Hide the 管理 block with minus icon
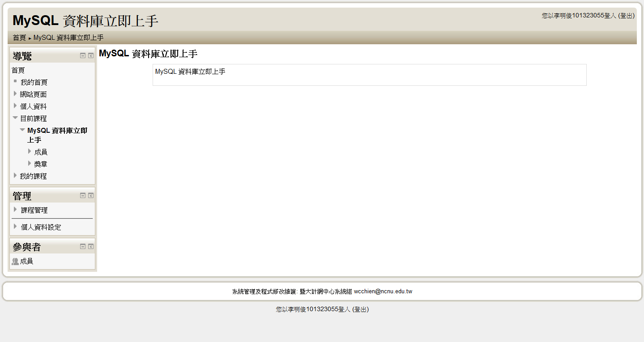 83,196
